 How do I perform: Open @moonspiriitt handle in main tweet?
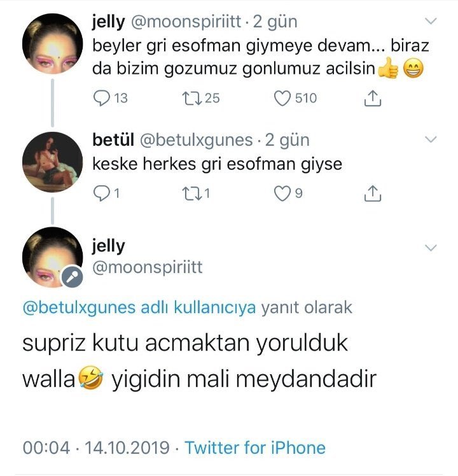(x=148, y=268)
